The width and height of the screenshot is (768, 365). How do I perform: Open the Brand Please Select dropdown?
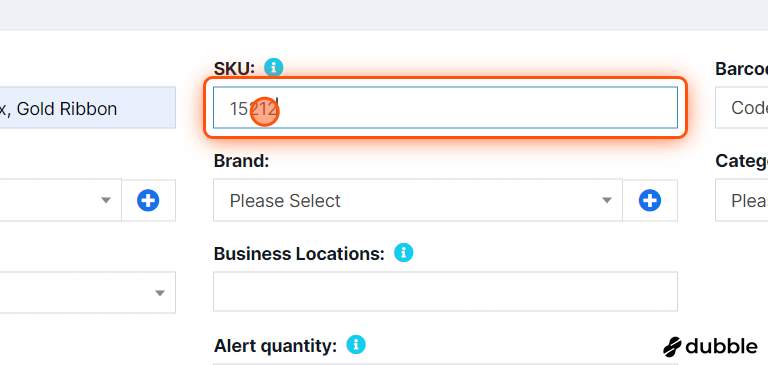(x=418, y=200)
